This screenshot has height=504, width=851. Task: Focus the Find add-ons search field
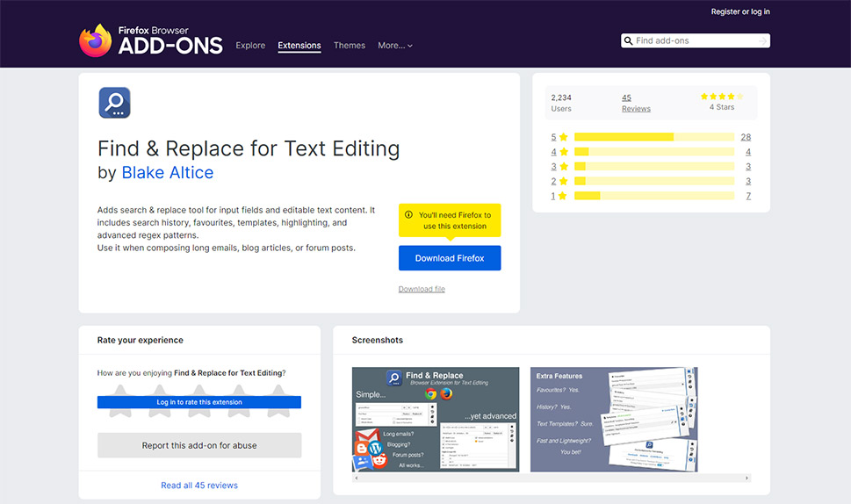click(x=696, y=40)
